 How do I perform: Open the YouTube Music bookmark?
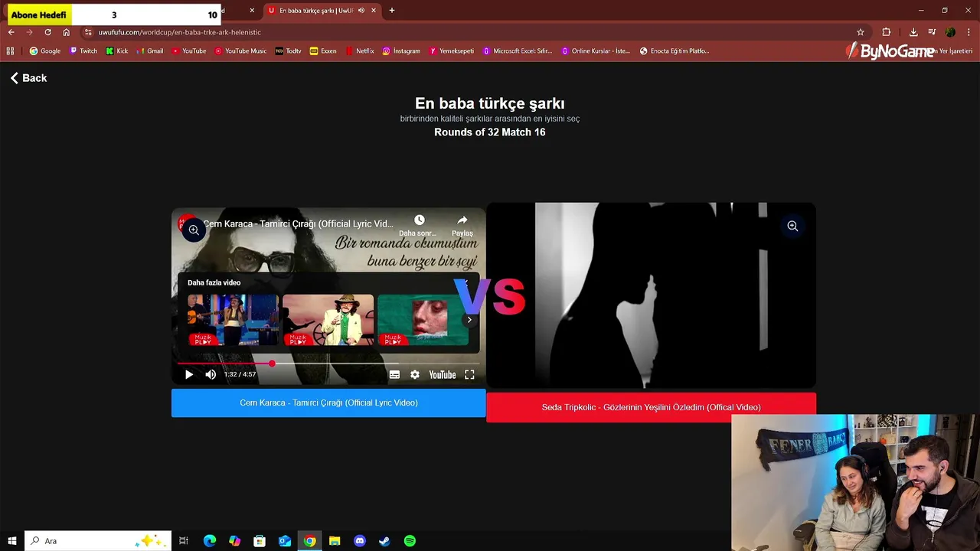coord(240,51)
